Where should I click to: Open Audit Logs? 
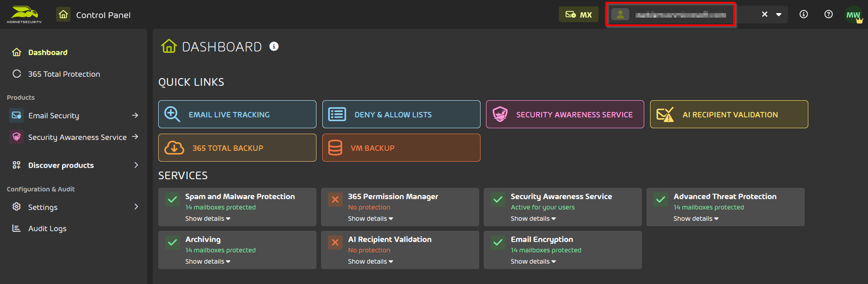tap(47, 228)
